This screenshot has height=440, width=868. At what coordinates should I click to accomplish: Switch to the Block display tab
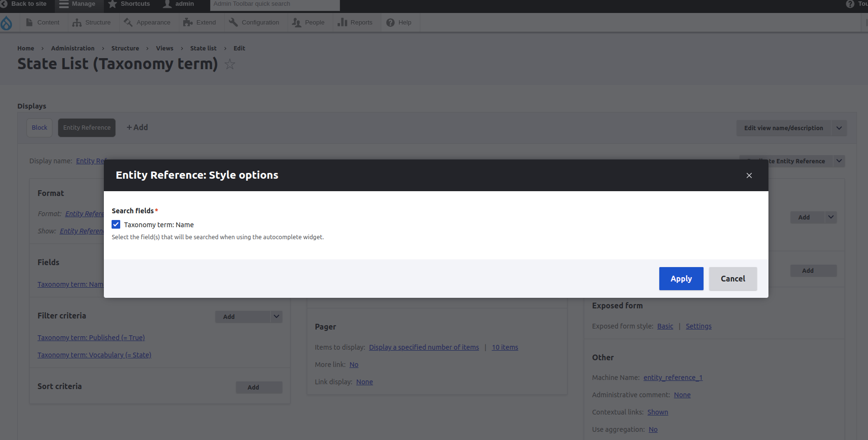point(39,128)
